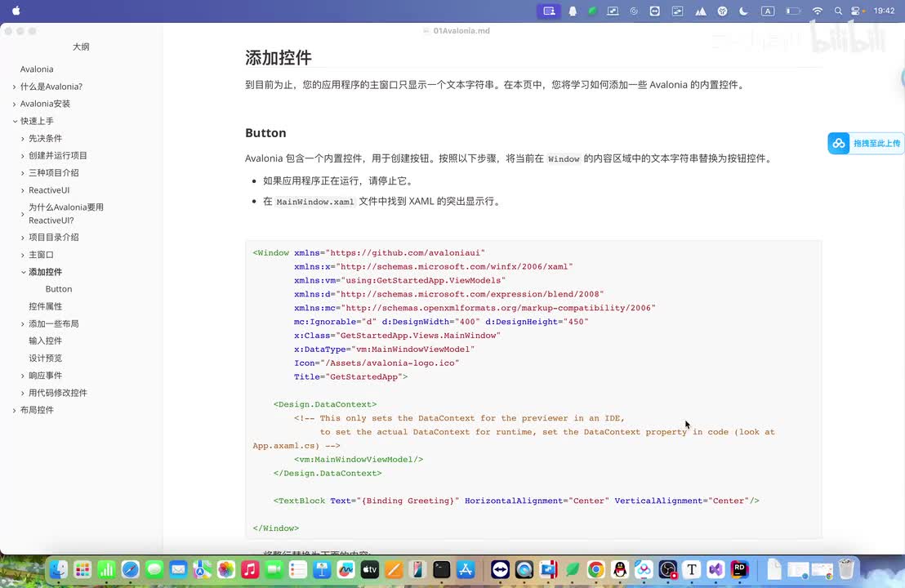Open the menu bar clock 19:42
Viewport: 905px width, 588px height.
point(884,11)
